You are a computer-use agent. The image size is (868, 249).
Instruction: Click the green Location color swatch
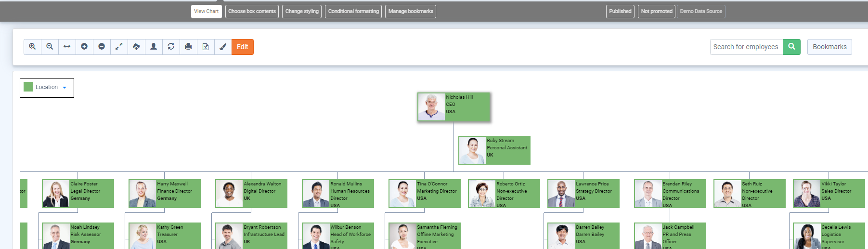28,87
